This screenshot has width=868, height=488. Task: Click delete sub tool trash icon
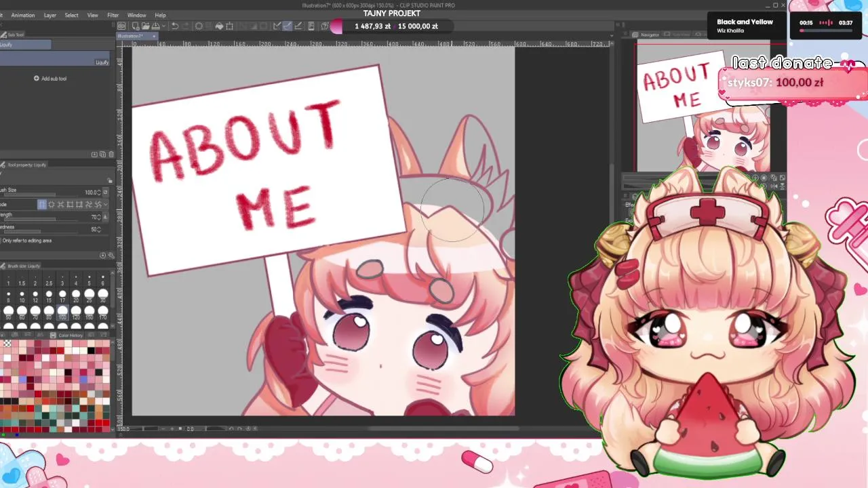tap(111, 155)
